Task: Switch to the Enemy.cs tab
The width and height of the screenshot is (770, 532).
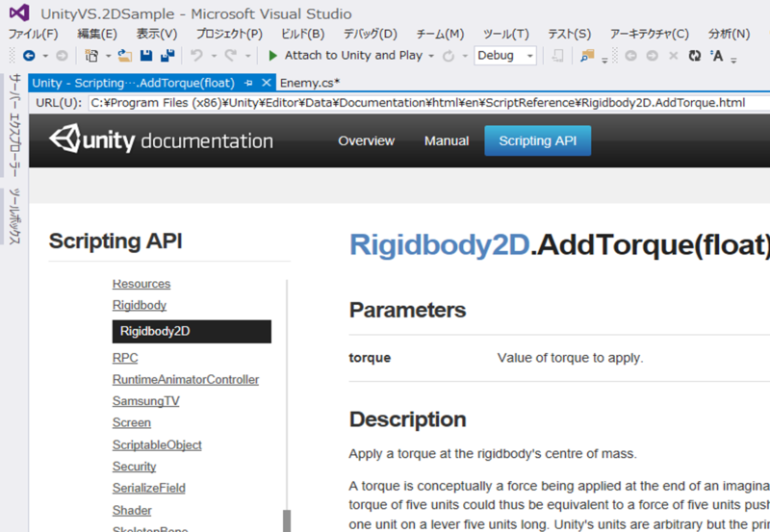Action: coord(310,83)
